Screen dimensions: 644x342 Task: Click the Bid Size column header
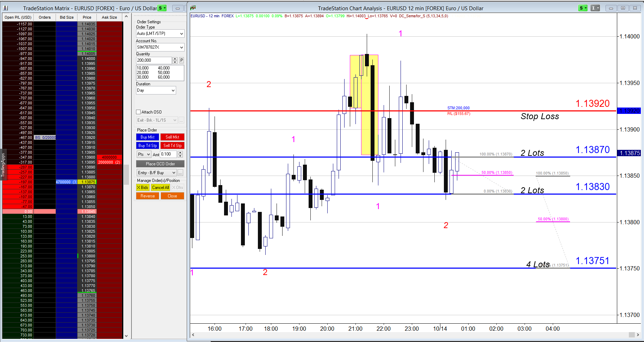(67, 17)
